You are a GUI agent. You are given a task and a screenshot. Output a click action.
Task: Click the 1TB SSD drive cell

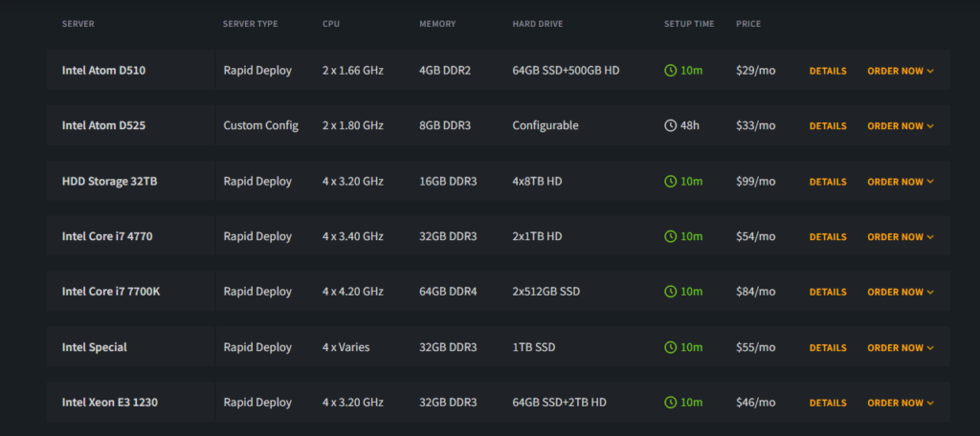pyautogui.click(x=534, y=347)
